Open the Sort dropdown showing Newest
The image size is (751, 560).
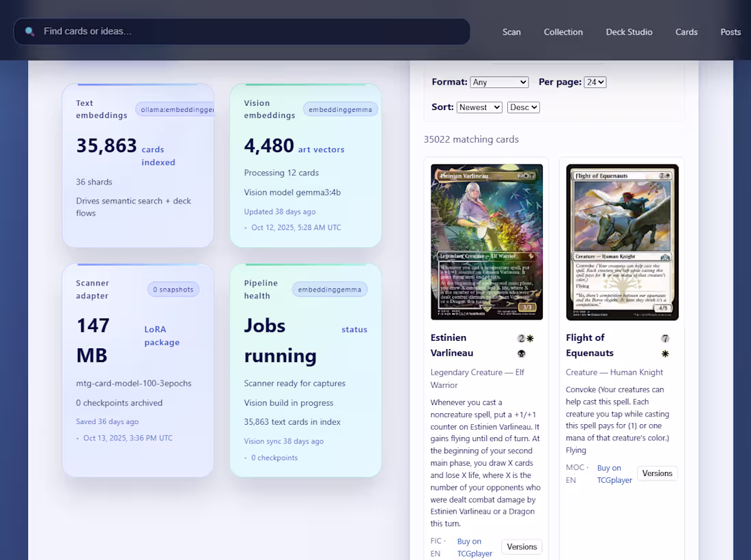point(479,107)
